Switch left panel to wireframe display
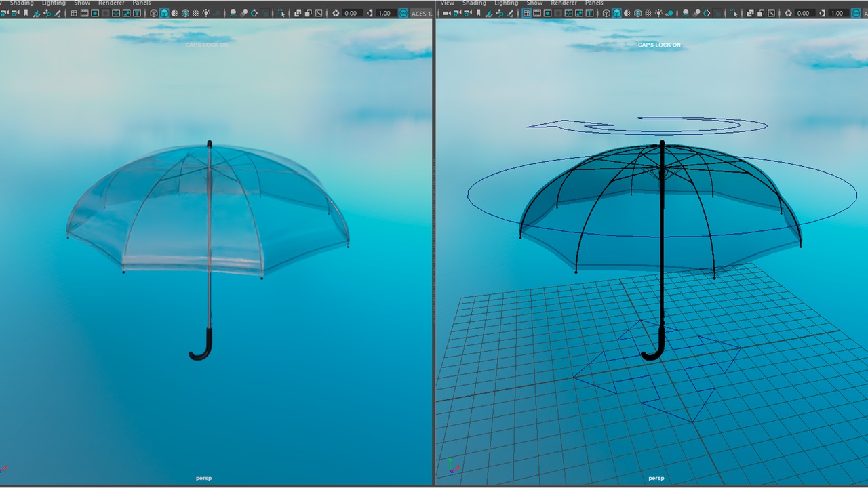868x488 pixels. pos(153,13)
